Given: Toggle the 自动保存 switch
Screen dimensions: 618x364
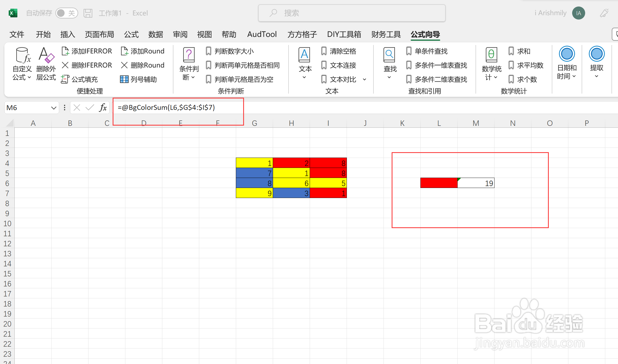Looking at the screenshot, I should coord(66,13).
